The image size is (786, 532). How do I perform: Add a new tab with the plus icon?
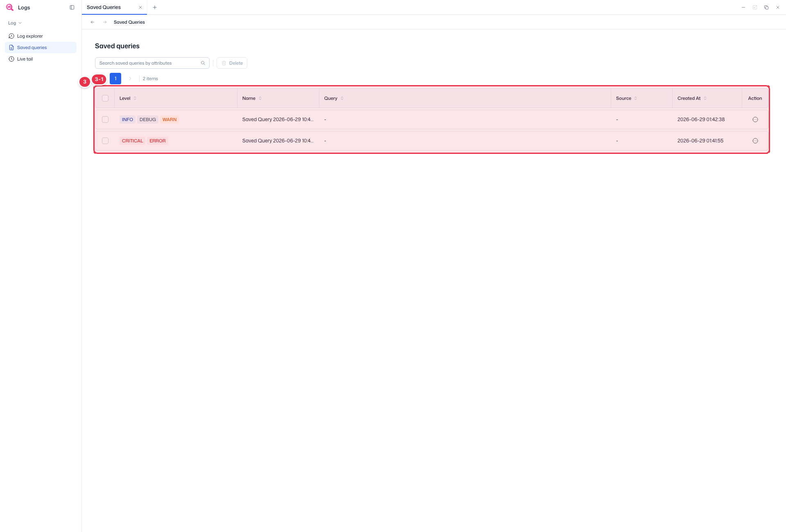155,7
